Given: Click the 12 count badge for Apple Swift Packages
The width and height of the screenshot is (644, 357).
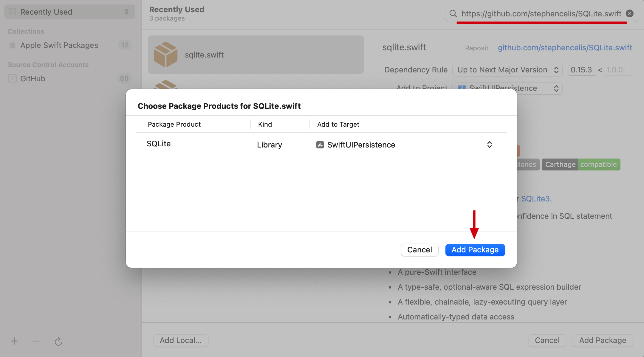Looking at the screenshot, I should pyautogui.click(x=125, y=45).
